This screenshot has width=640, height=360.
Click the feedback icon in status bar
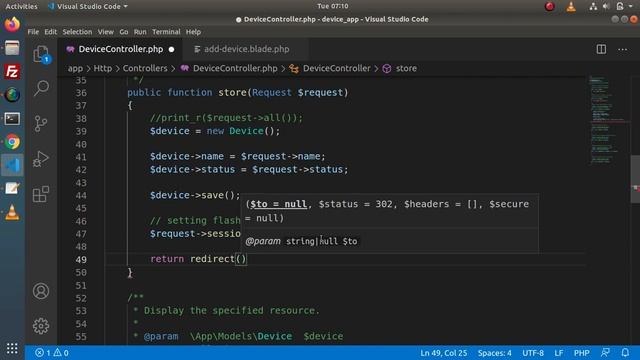[x=605, y=353]
